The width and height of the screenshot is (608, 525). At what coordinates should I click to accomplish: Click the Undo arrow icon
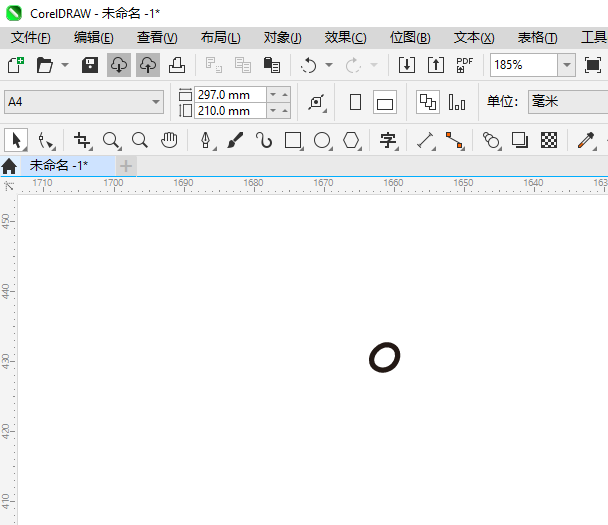pyautogui.click(x=309, y=65)
